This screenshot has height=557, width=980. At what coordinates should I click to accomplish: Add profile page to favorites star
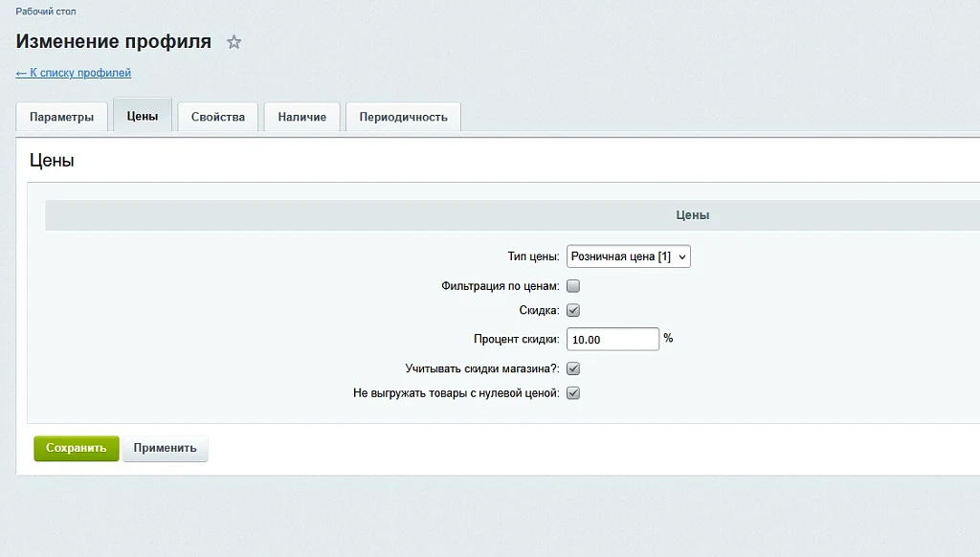point(234,42)
